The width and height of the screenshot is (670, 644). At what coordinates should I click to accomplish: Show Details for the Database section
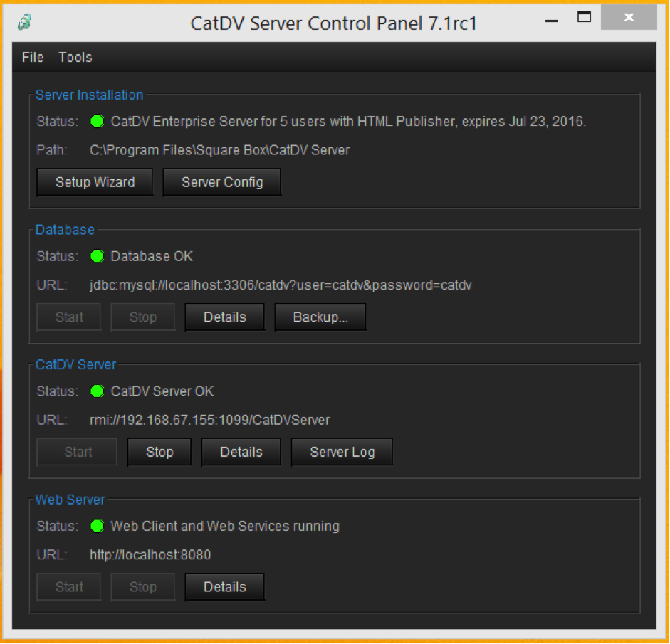225,317
